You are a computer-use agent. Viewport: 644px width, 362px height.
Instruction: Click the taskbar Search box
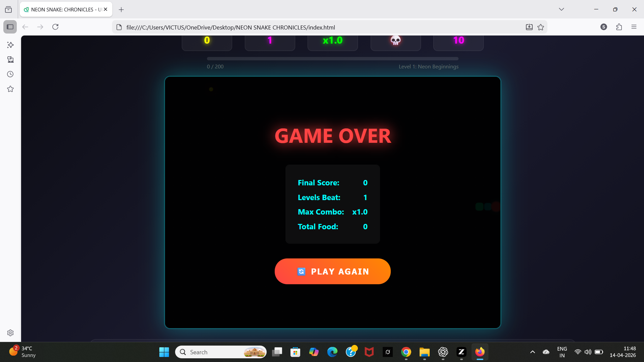click(x=221, y=352)
